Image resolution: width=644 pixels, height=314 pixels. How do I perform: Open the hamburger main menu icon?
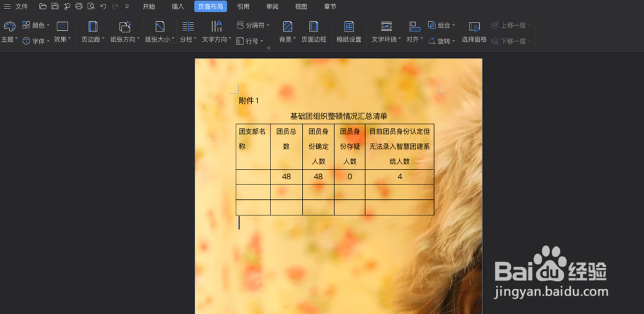[7, 6]
